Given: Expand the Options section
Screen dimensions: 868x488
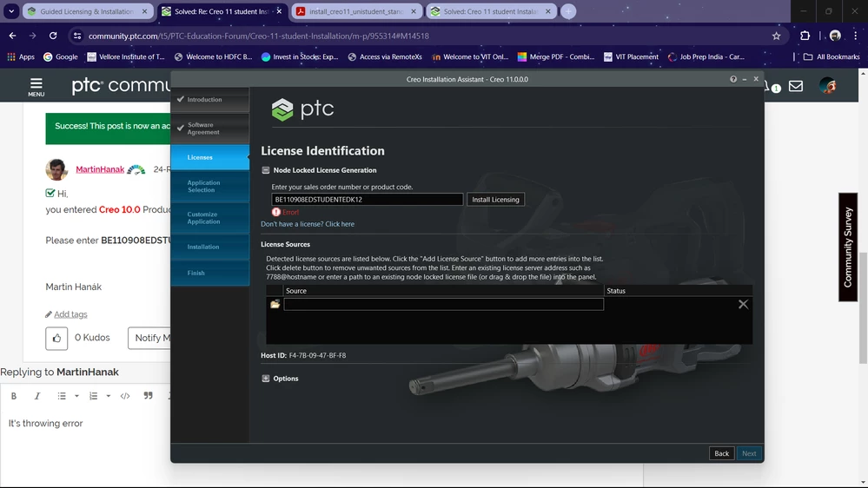Looking at the screenshot, I should pyautogui.click(x=266, y=379).
